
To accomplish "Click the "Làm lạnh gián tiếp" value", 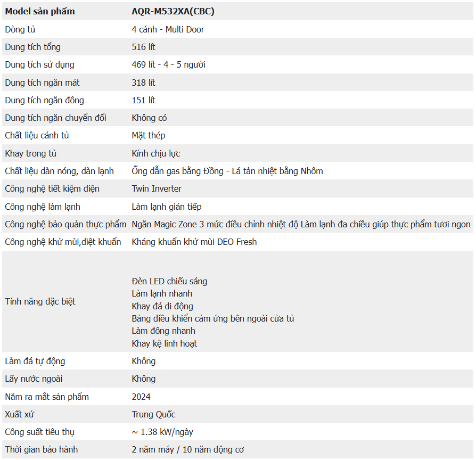I will [167, 207].
